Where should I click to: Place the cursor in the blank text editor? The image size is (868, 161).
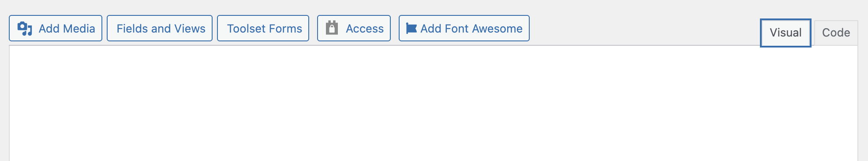(x=434, y=103)
